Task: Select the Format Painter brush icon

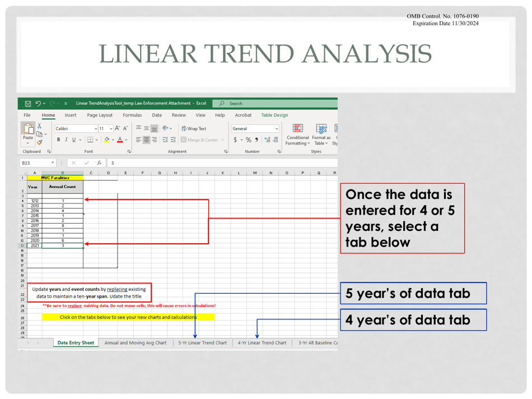Action: pyautogui.click(x=39, y=142)
